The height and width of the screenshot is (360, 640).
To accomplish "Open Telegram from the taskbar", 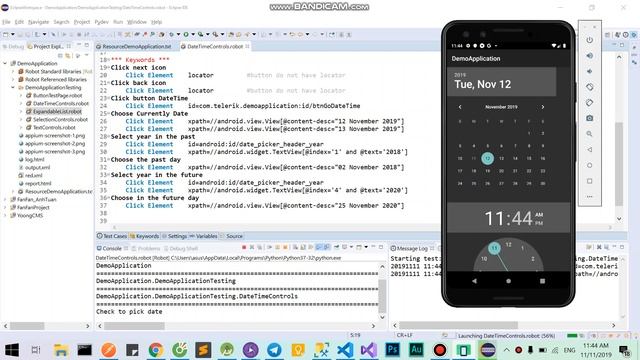I will tap(274, 350).
